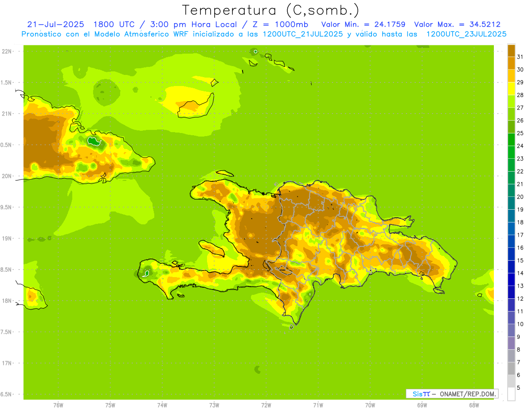Click the 73W longitude label

pyautogui.click(x=214, y=405)
